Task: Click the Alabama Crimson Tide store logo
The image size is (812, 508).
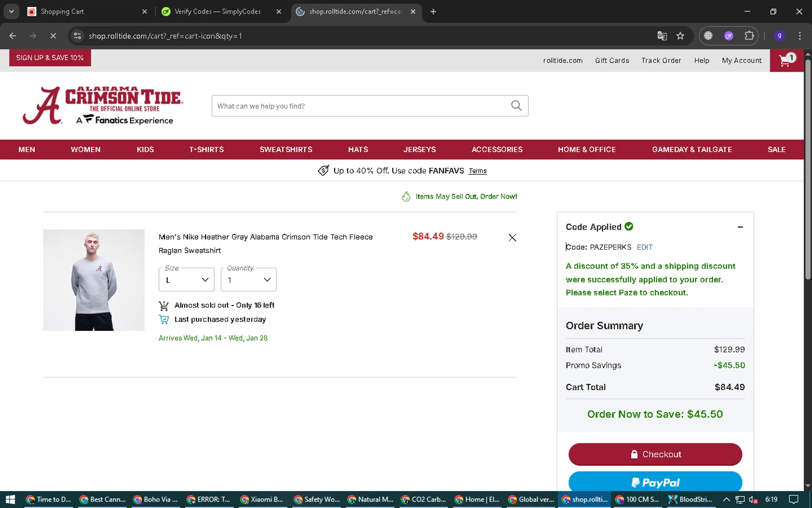Action: 103,106
